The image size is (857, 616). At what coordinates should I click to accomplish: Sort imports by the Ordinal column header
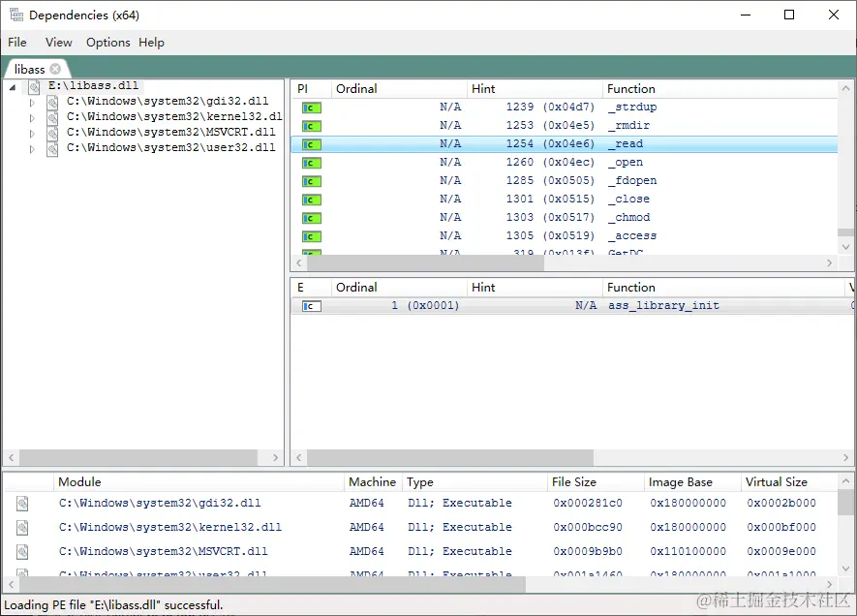(357, 88)
